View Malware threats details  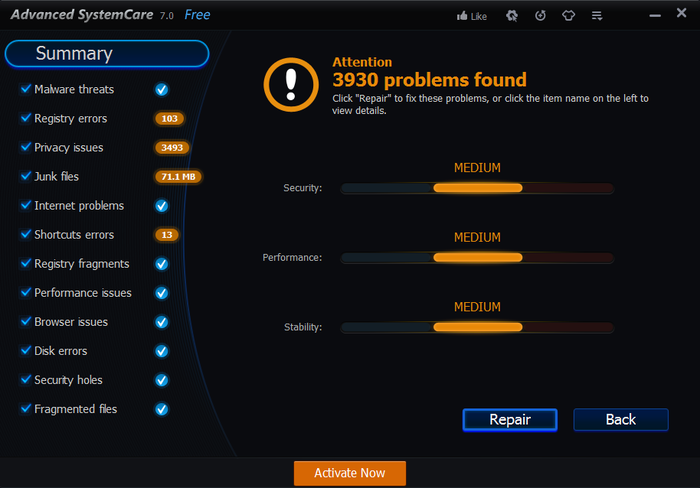[74, 89]
